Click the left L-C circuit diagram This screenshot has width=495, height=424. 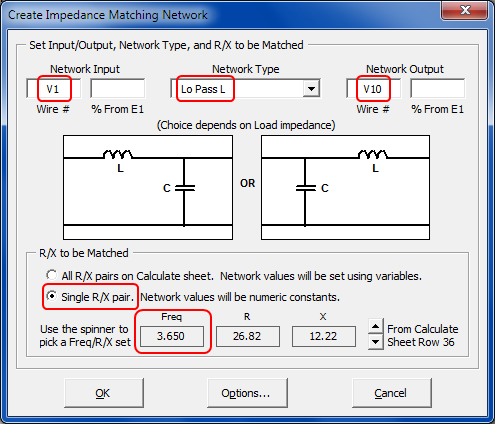click(148, 187)
